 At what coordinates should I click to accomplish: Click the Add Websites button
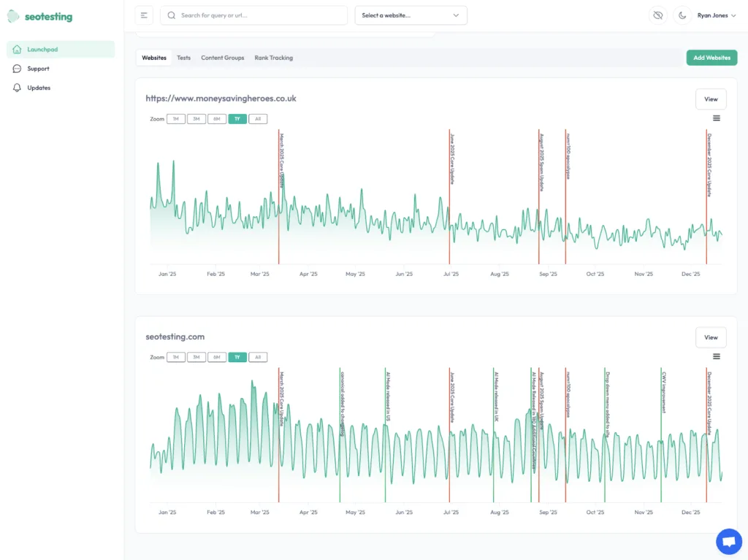[711, 57]
